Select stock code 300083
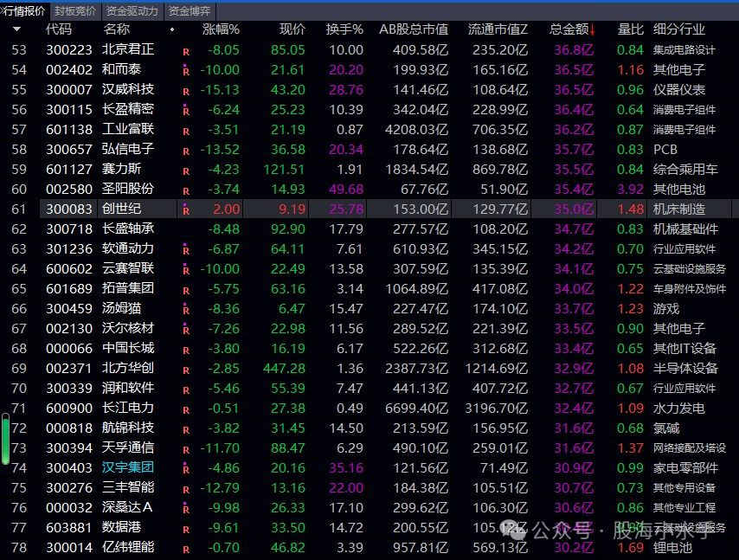The image size is (739, 560). [69, 209]
